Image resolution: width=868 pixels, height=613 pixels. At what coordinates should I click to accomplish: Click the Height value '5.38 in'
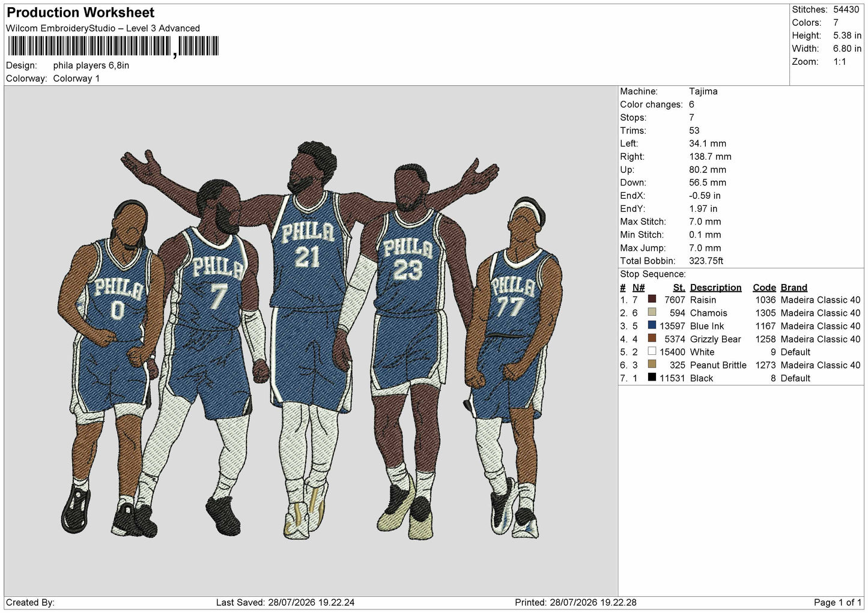pyautogui.click(x=847, y=35)
